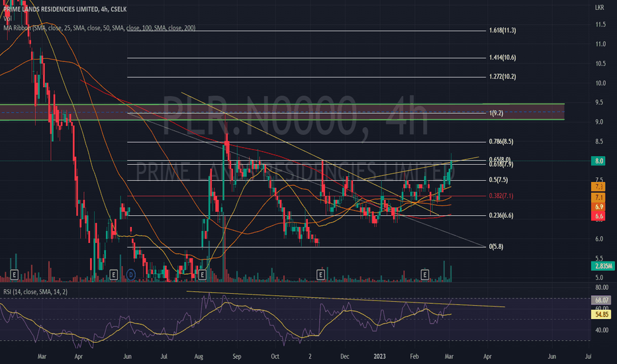
Task: Click the green 8.0 current price tag
Action: 598,161
